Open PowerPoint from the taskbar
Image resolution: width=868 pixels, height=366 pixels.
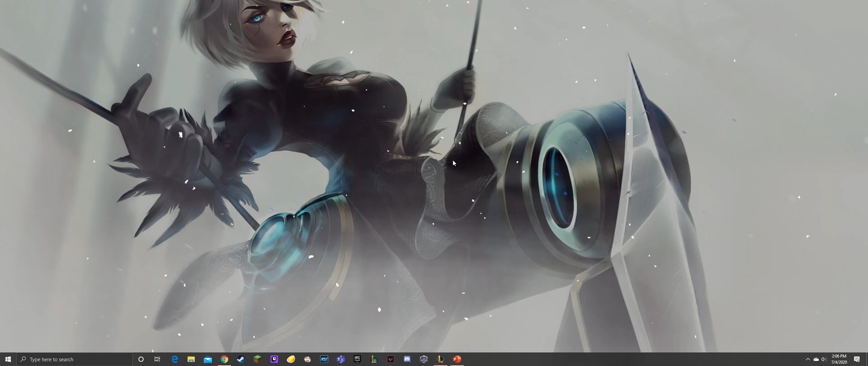click(457, 359)
